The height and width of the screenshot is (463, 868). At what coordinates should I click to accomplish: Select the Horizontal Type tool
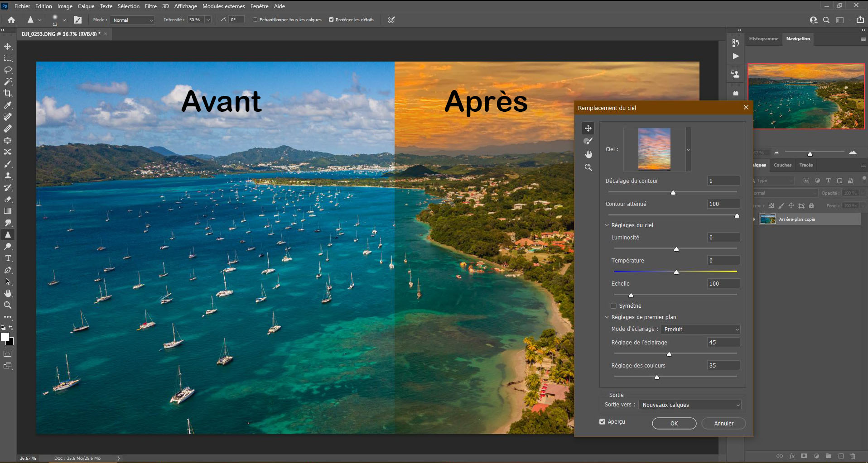[8, 258]
